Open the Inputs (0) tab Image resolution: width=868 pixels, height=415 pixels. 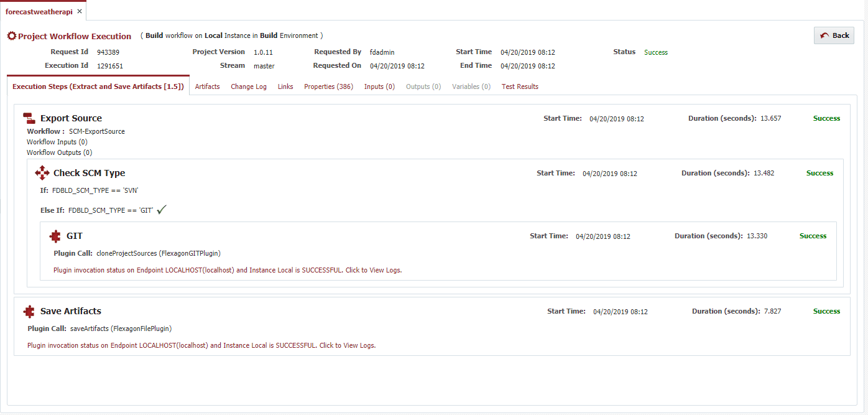tap(379, 86)
